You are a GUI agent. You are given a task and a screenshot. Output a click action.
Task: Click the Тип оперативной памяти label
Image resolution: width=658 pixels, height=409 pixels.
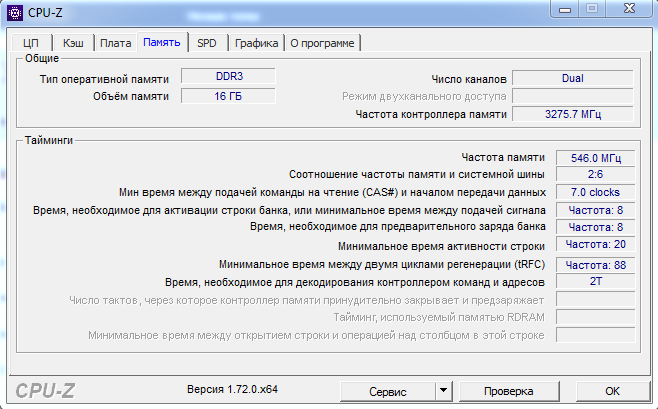pyautogui.click(x=104, y=79)
